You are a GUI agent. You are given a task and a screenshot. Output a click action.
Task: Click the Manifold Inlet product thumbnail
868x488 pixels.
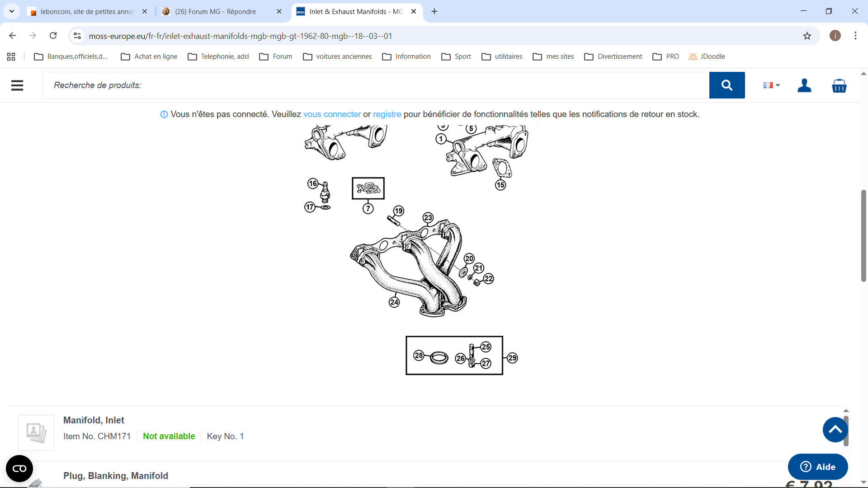[x=36, y=432]
